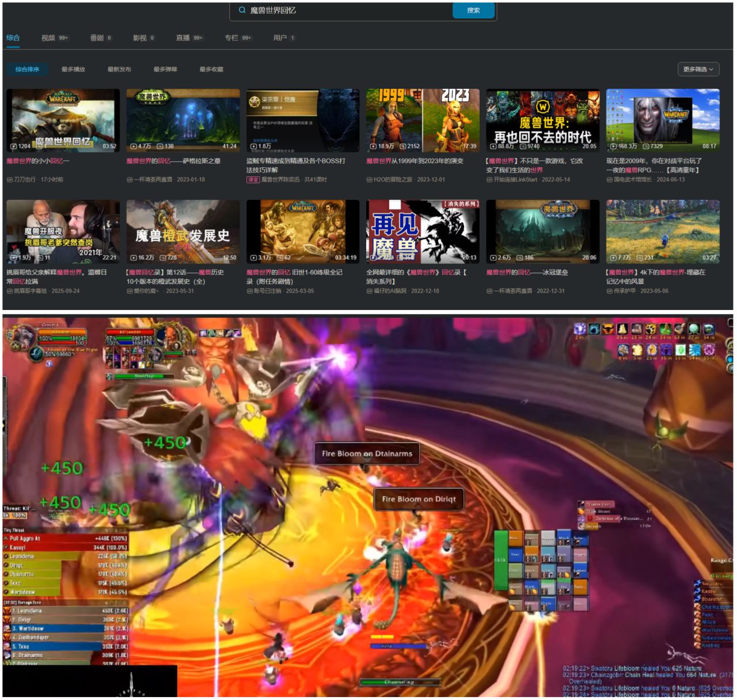Viewport: 737px width, 700px height.
Task: Open the title link about 盗贼专精速成
Action: point(296,165)
